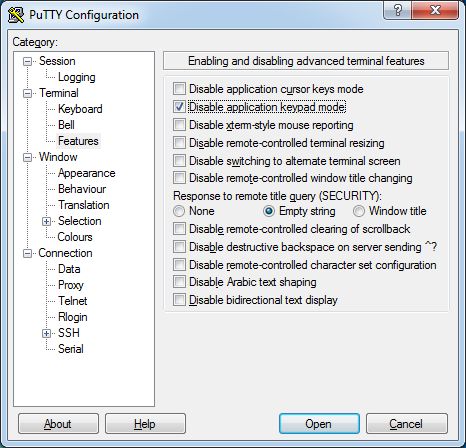Image resolution: width=466 pixels, height=448 pixels.
Task: Open the Translation category
Action: tap(84, 205)
